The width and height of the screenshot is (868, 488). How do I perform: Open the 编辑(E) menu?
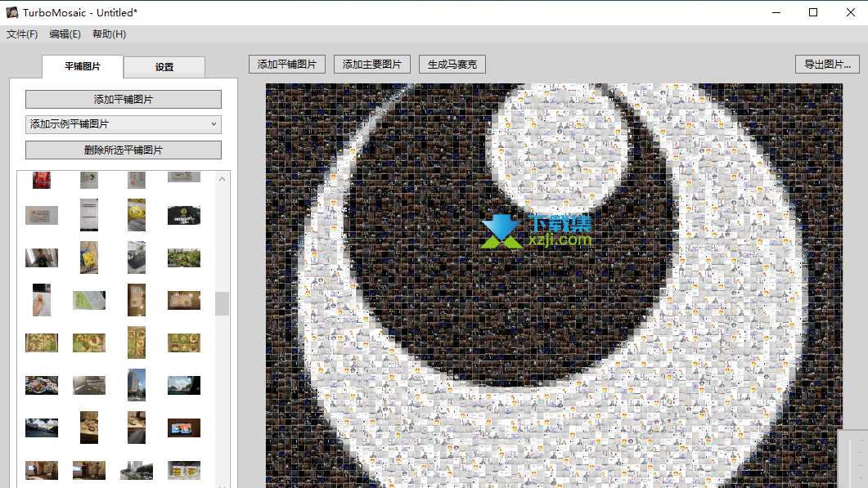(x=65, y=34)
